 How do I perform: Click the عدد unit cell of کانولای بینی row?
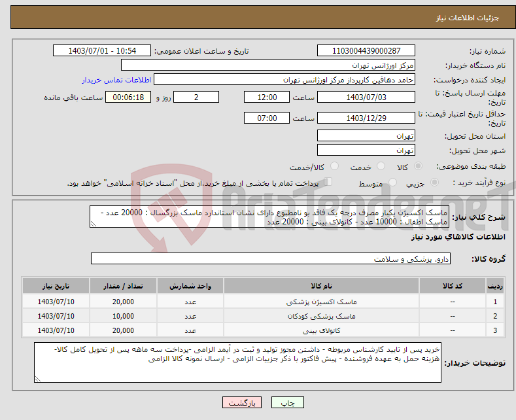coord(190,330)
